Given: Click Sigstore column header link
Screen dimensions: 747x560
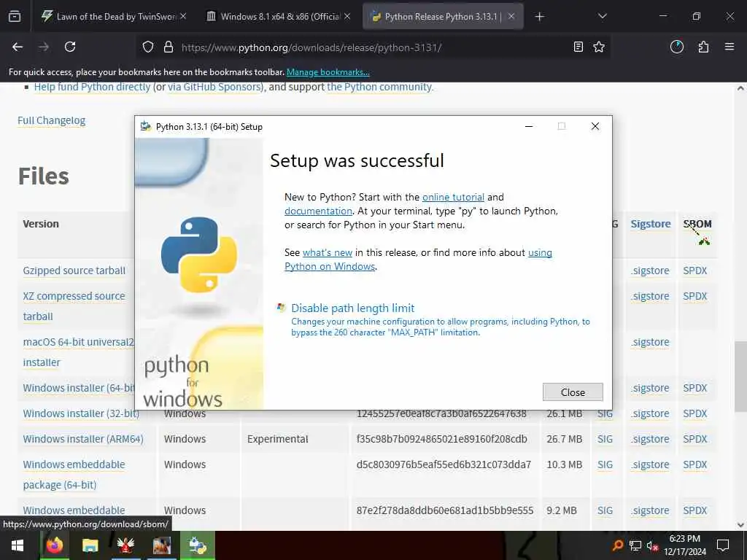Looking at the screenshot, I should tap(650, 224).
